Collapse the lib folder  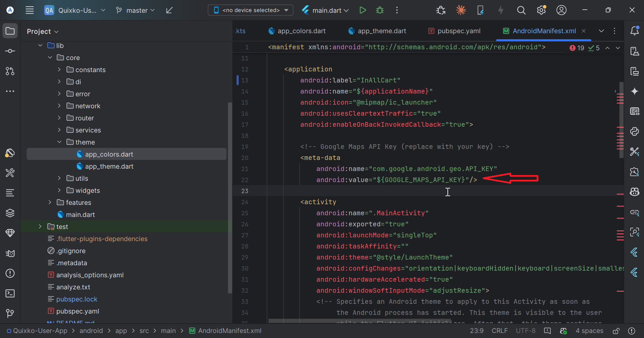click(40, 45)
